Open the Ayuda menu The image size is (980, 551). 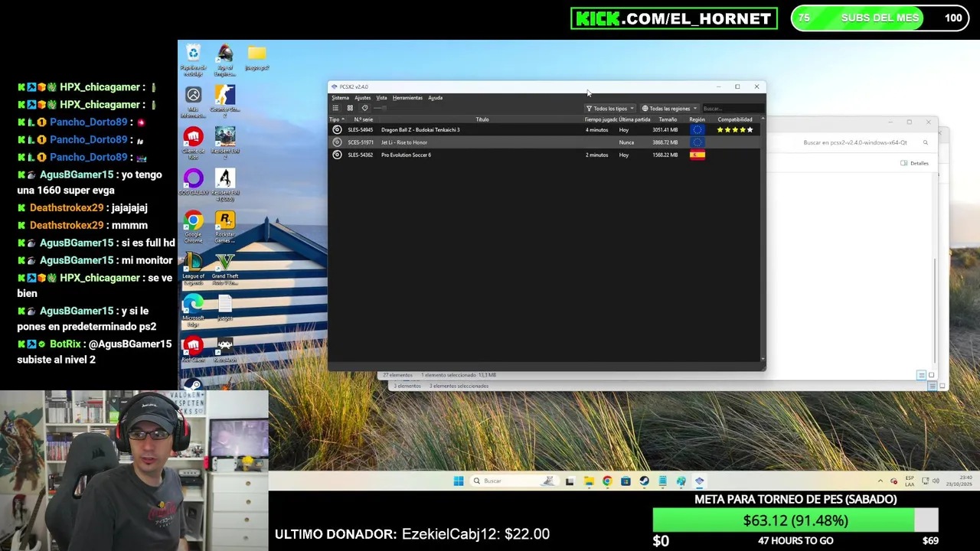pos(435,98)
